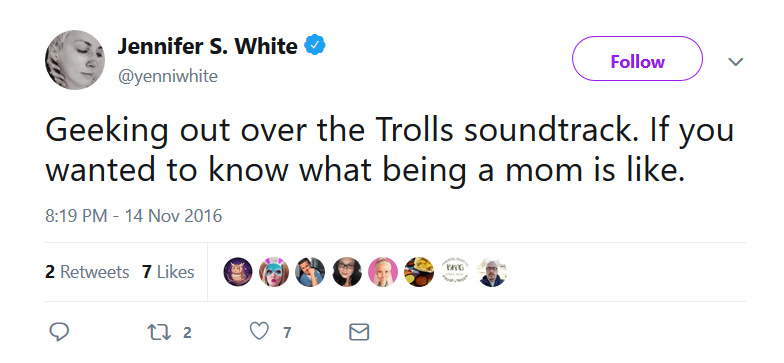The image size is (784, 363).
Task: Open the food plate avatar
Action: pyautogui.click(x=419, y=272)
